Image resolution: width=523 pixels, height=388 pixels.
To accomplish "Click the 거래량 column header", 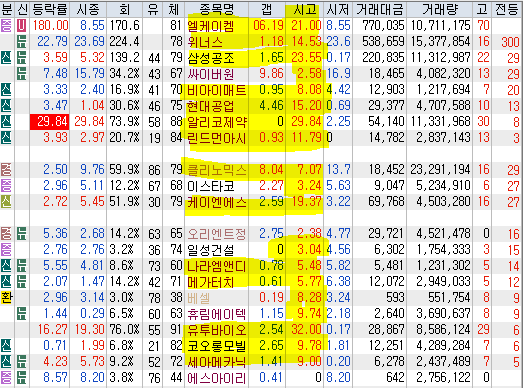I will tap(440, 9).
